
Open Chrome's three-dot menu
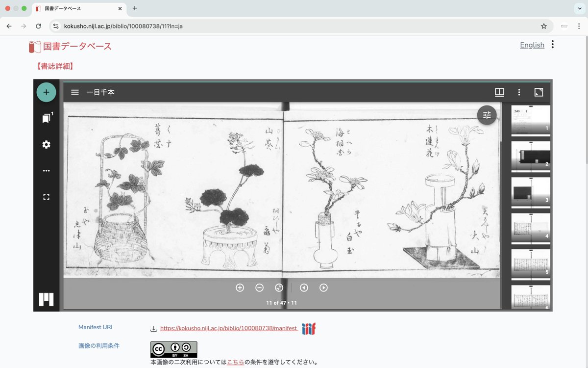click(579, 26)
